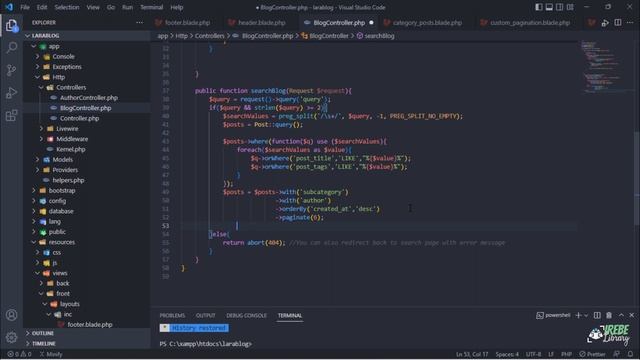Kill terminal with trash icon
Viewport: 640px width, 360px height.
point(609,315)
